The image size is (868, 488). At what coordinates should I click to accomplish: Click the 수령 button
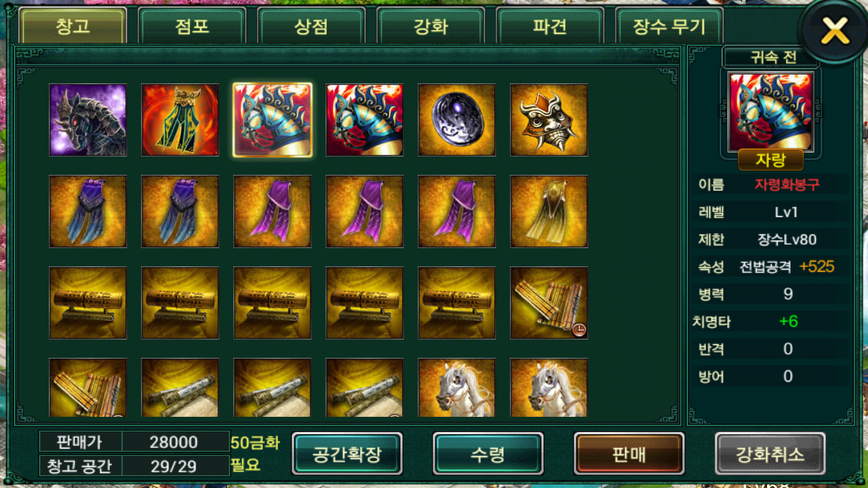pos(488,453)
